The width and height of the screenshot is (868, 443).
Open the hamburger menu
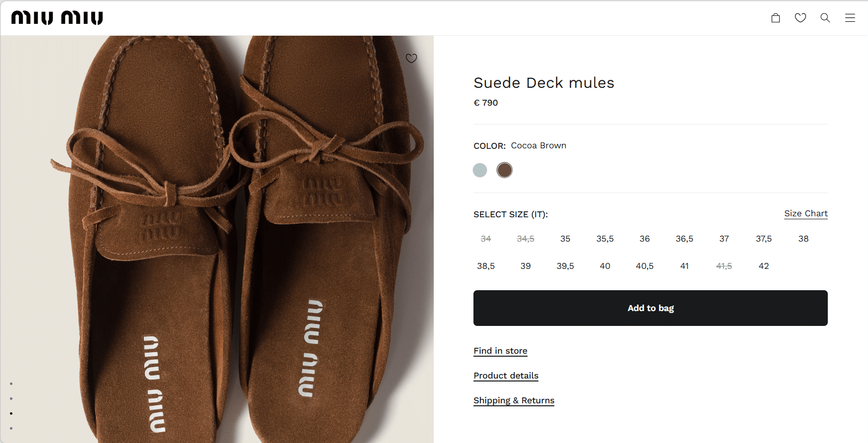point(850,18)
